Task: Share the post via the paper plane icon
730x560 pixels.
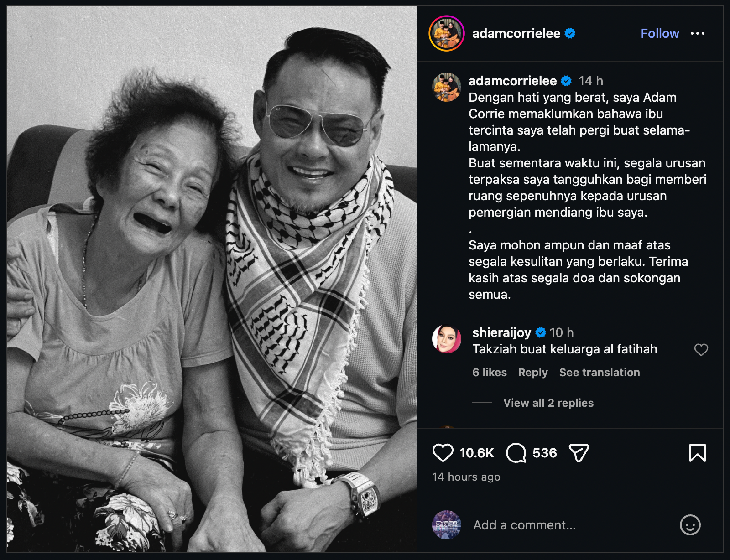Action: click(x=579, y=452)
